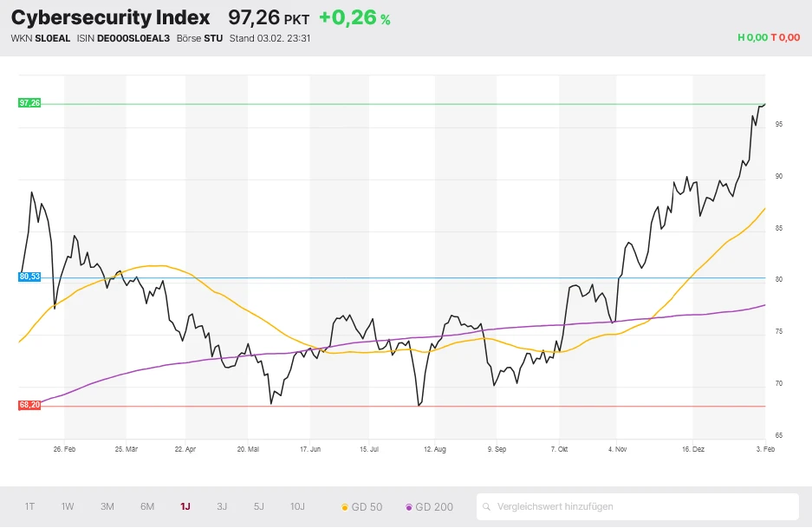Switch chart to 6M period

tap(147, 507)
